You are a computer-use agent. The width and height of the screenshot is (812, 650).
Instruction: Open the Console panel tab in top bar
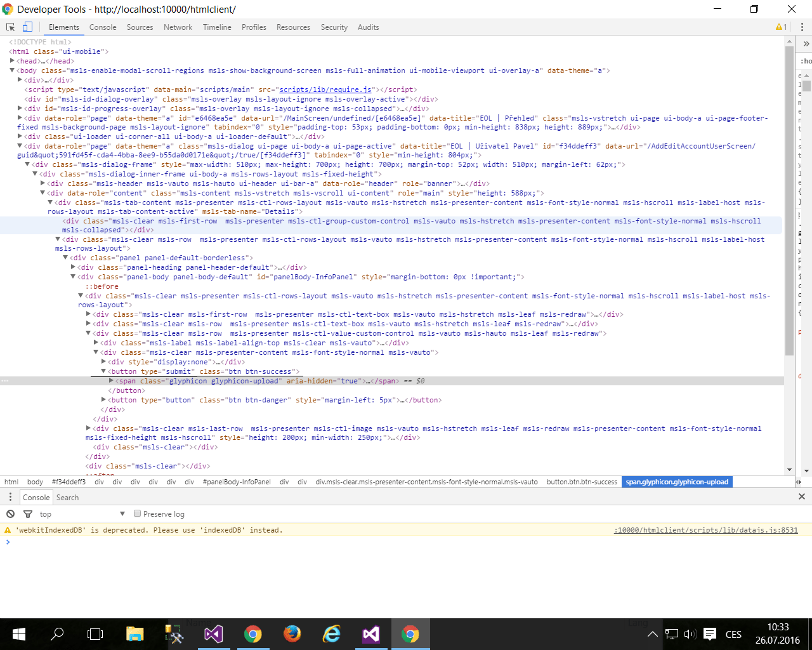click(x=103, y=27)
